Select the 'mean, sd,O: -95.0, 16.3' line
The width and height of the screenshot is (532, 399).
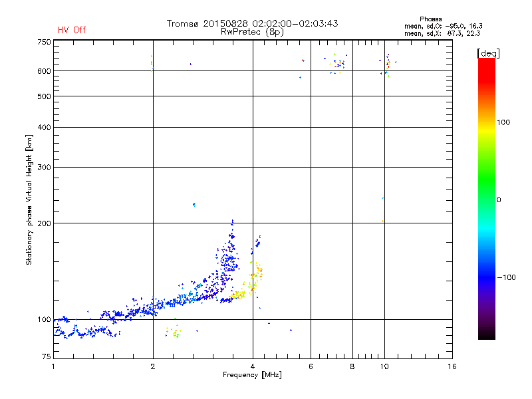pos(443,26)
